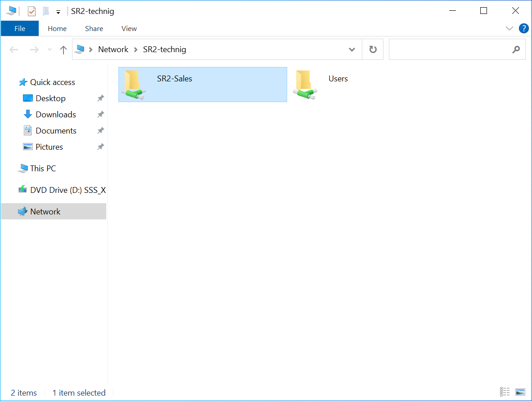Switch to large icons view layout
This screenshot has width=532, height=401.
click(x=520, y=392)
